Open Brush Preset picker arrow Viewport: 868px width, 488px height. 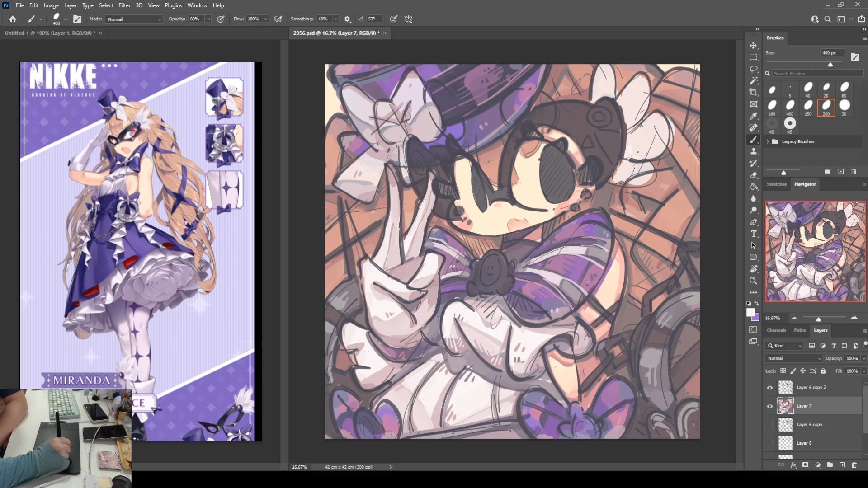pyautogui.click(x=66, y=19)
